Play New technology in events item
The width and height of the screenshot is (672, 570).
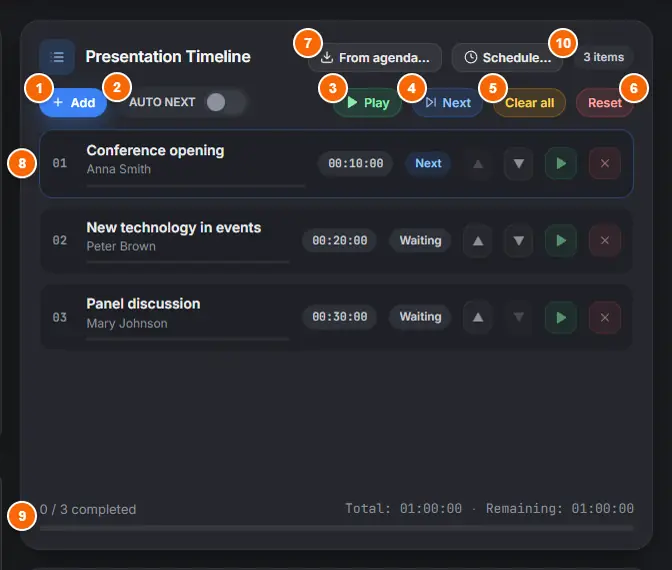click(x=561, y=240)
